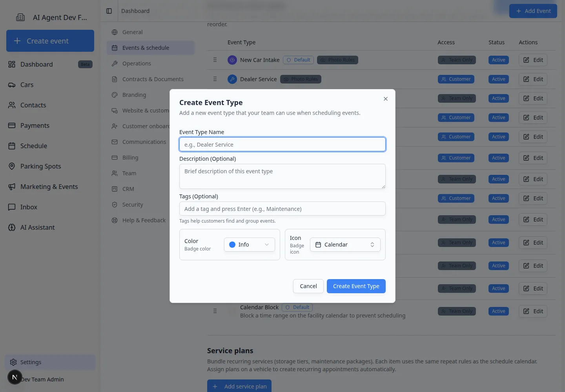Click the Add service plan button

tap(239, 386)
